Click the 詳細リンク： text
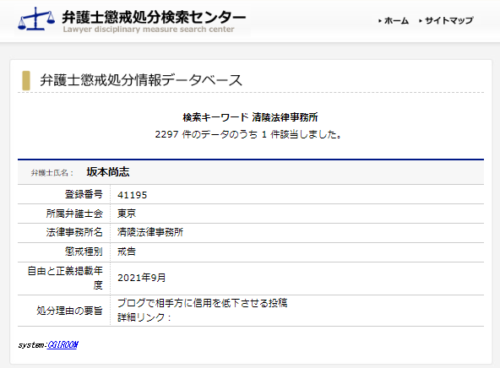 pos(144,318)
